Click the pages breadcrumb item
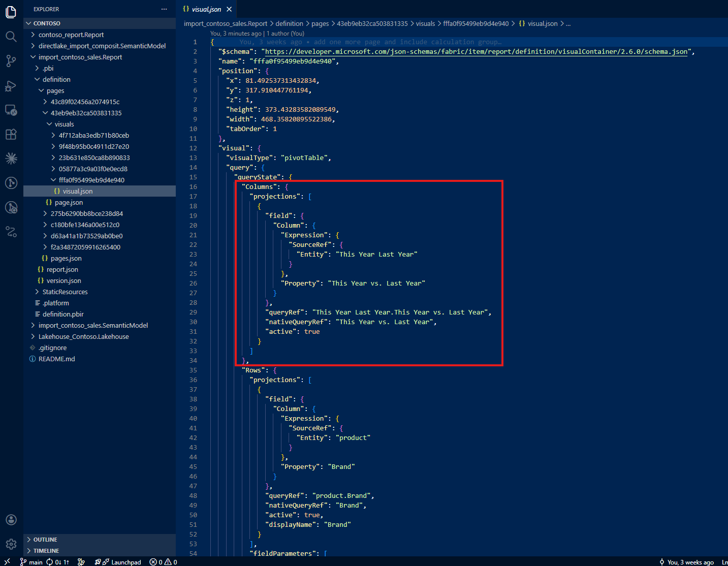 click(x=320, y=23)
